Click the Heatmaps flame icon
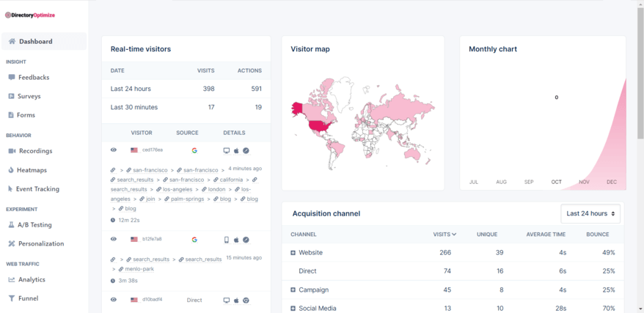Screen dimensions: 644x313 pyautogui.click(x=12, y=170)
